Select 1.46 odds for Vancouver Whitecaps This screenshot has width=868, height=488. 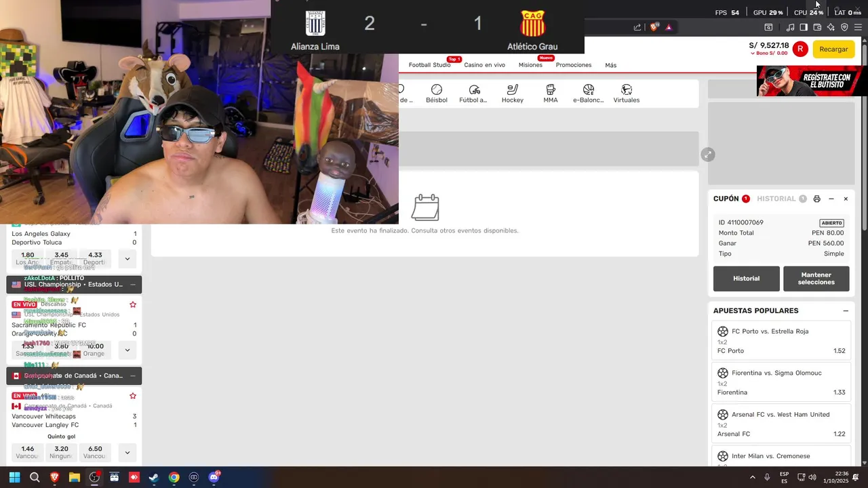(28, 452)
